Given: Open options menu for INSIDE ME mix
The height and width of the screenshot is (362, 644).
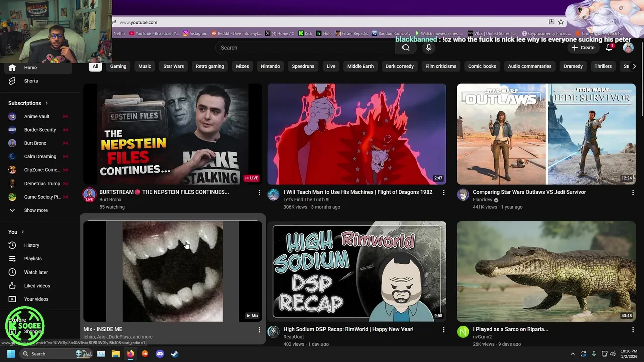Looking at the screenshot, I should pyautogui.click(x=259, y=330).
